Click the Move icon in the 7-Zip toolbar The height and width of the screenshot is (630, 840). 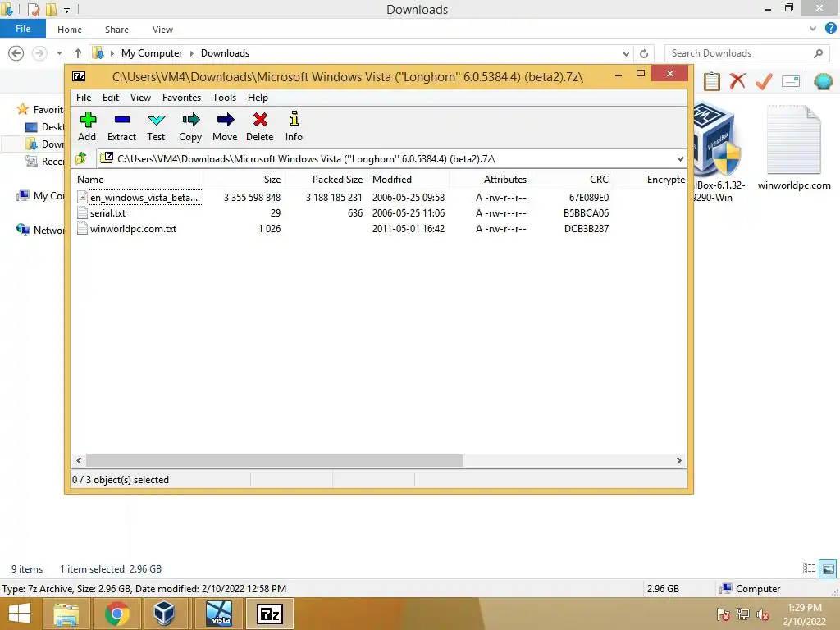(226, 120)
